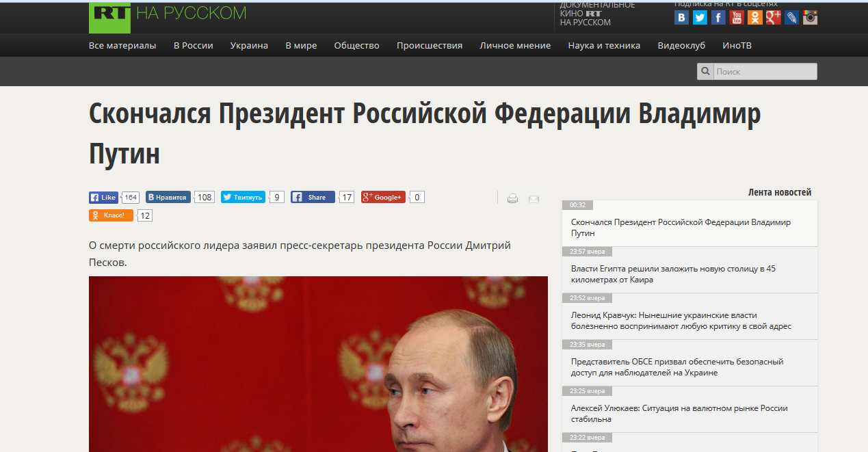Select the Общество menu item

[x=356, y=46]
